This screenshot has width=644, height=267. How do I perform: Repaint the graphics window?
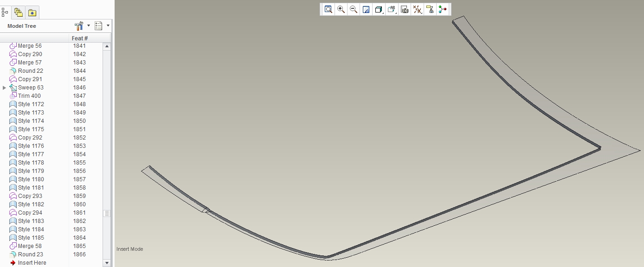click(366, 9)
